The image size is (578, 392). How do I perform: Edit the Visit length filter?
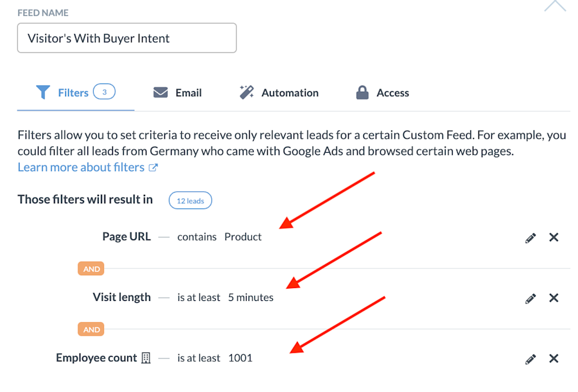(530, 298)
